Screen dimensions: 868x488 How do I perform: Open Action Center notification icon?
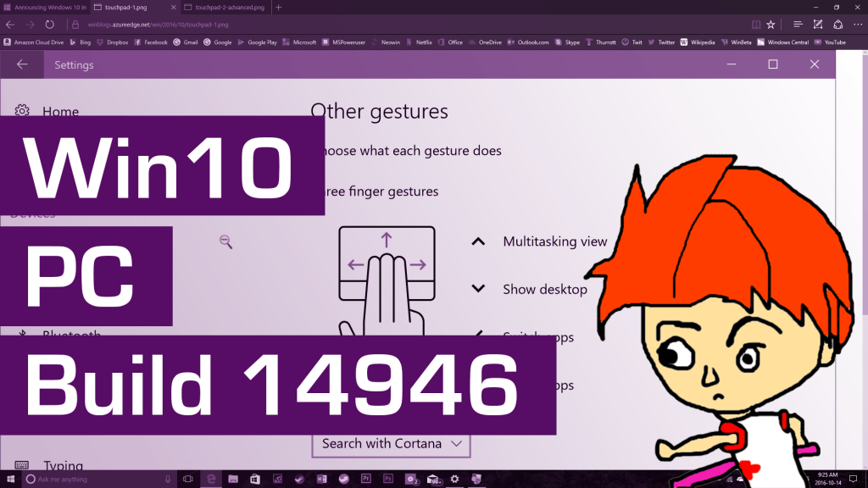(853, 480)
